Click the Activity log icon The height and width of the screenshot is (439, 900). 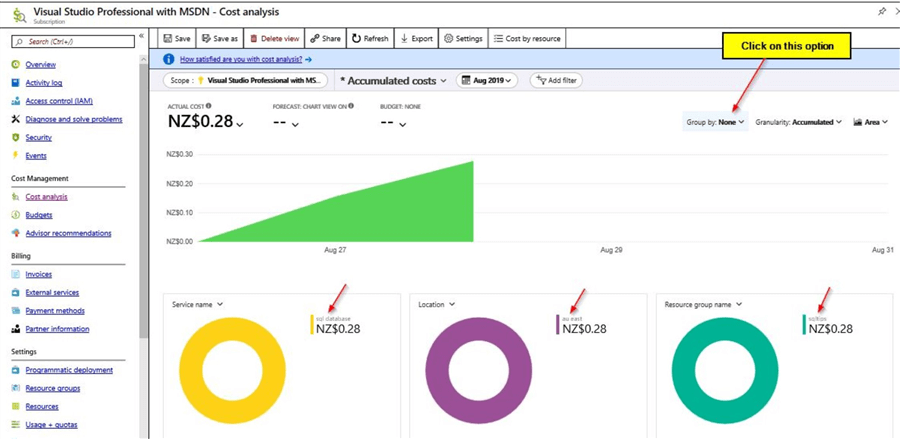tap(15, 83)
